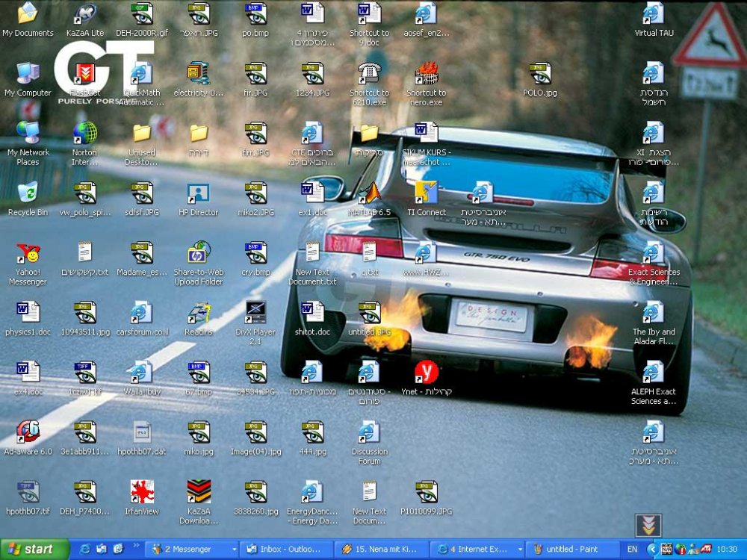The width and height of the screenshot is (747, 560).
Task: Select the hpothb07.dat file icon
Action: click(141, 432)
